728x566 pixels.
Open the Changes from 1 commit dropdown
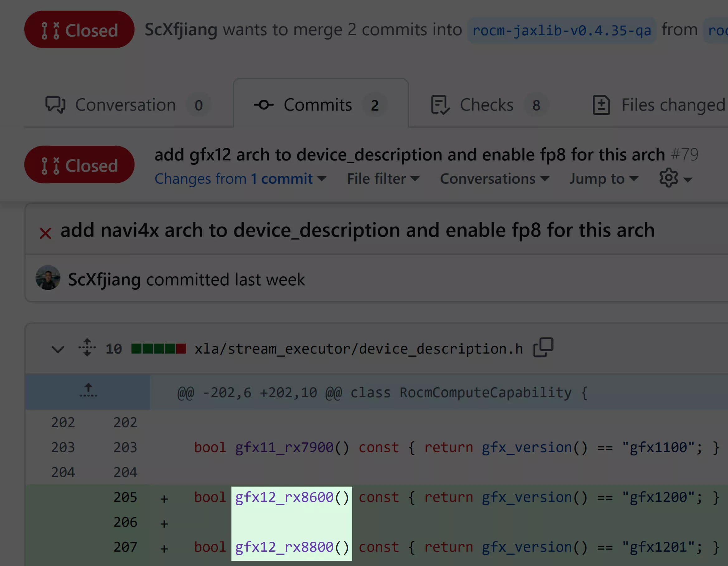(x=240, y=179)
